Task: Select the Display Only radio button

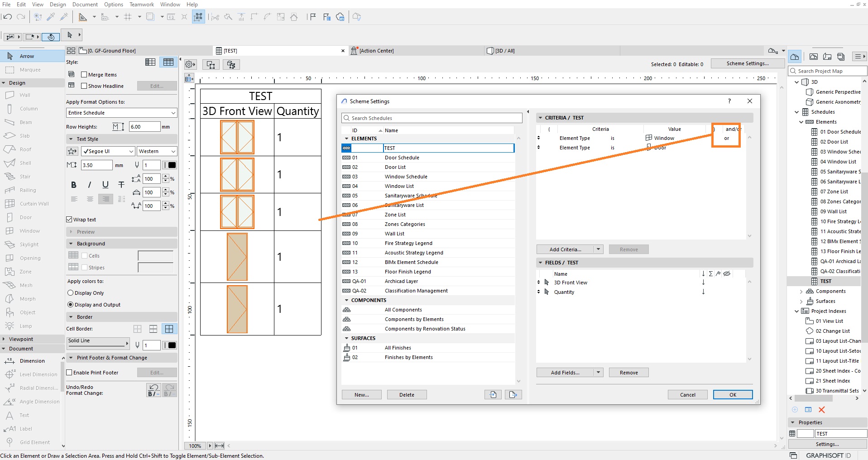Action: [x=70, y=293]
